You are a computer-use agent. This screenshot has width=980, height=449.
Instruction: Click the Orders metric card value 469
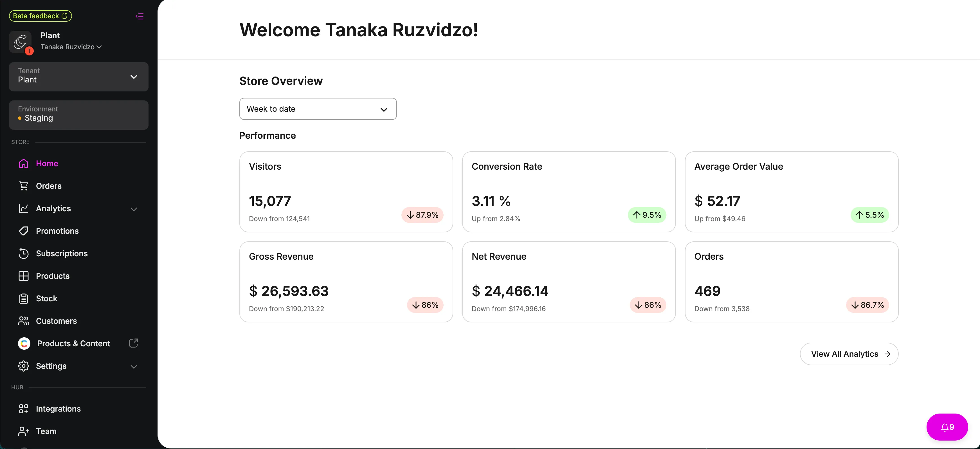coord(708,291)
